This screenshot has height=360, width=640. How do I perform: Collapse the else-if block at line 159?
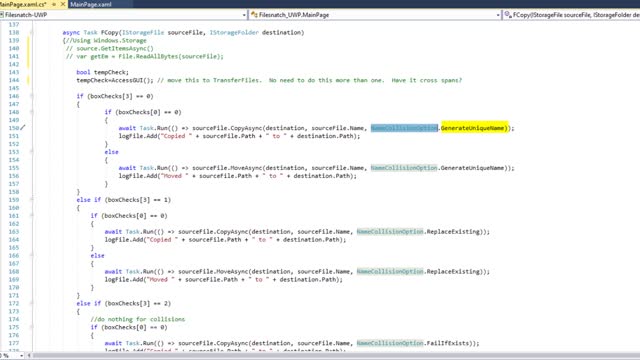[x=31, y=200]
